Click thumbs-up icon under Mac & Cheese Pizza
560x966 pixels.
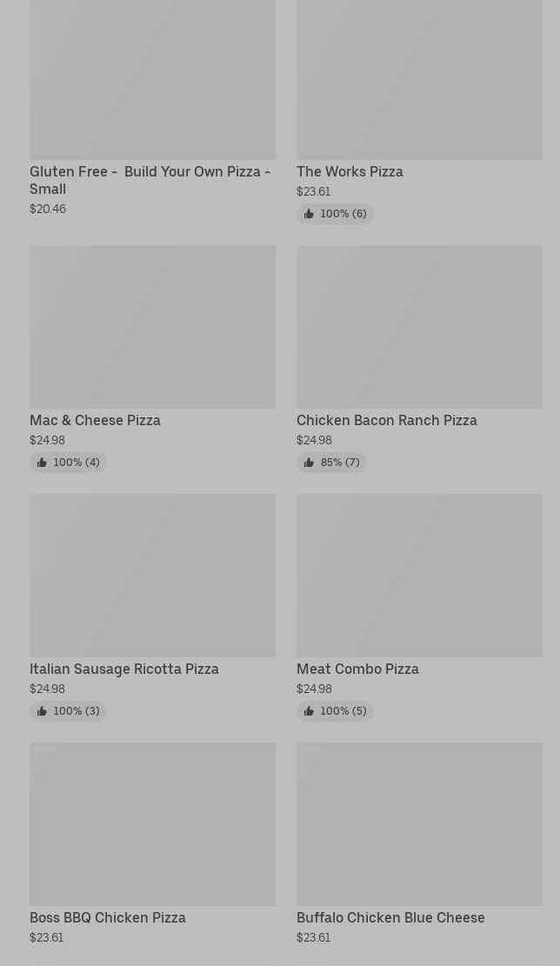pos(42,462)
